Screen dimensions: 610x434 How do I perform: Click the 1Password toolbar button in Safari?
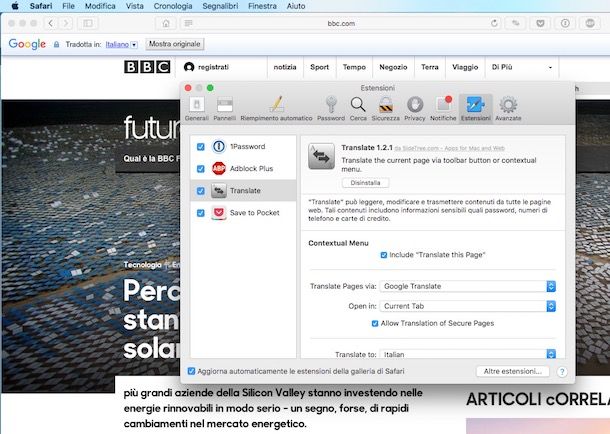565,23
